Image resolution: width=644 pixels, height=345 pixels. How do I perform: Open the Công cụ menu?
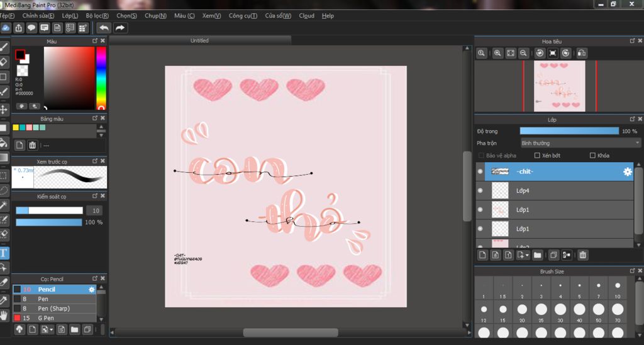click(x=243, y=16)
